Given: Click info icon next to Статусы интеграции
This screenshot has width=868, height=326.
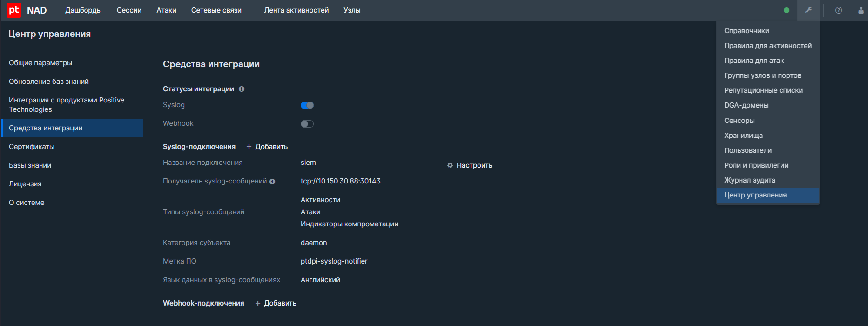Looking at the screenshot, I should 242,89.
